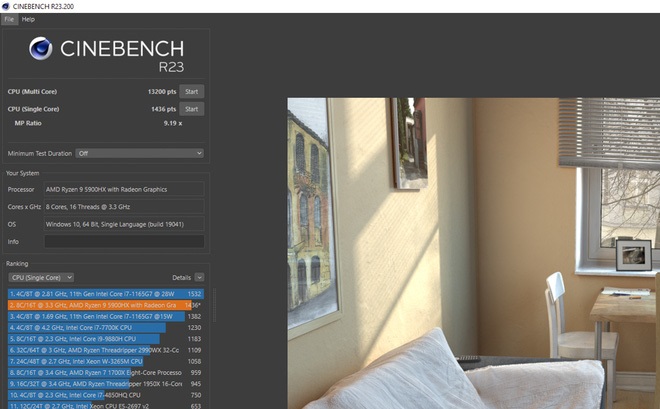Start the CPU Single Core test

[191, 108]
